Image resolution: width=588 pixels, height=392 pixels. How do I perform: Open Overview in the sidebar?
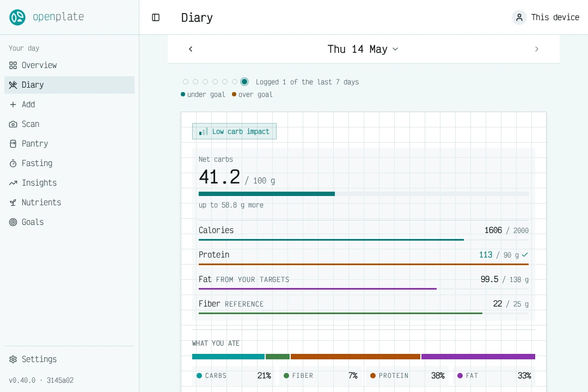pyautogui.click(x=69, y=65)
